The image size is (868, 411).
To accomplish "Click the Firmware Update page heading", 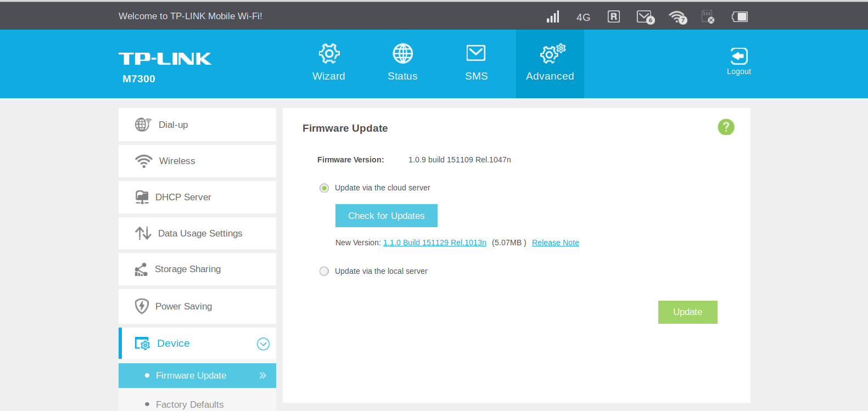I will tap(345, 128).
